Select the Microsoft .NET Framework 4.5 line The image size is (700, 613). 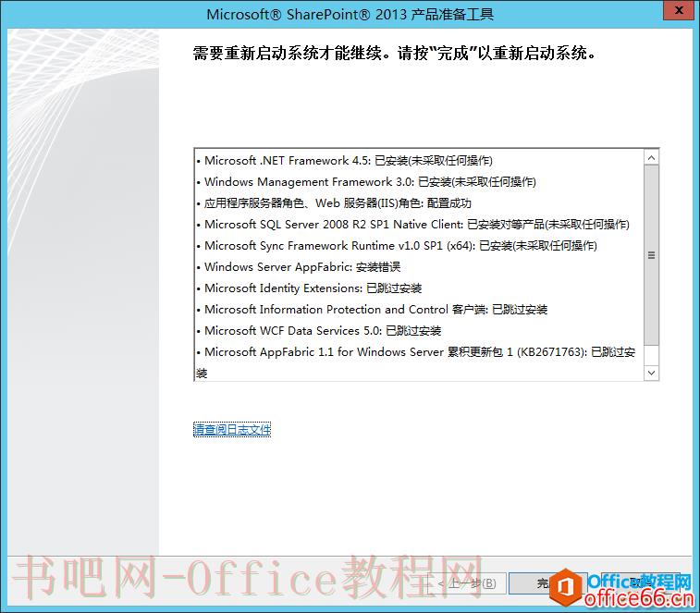click(345, 160)
